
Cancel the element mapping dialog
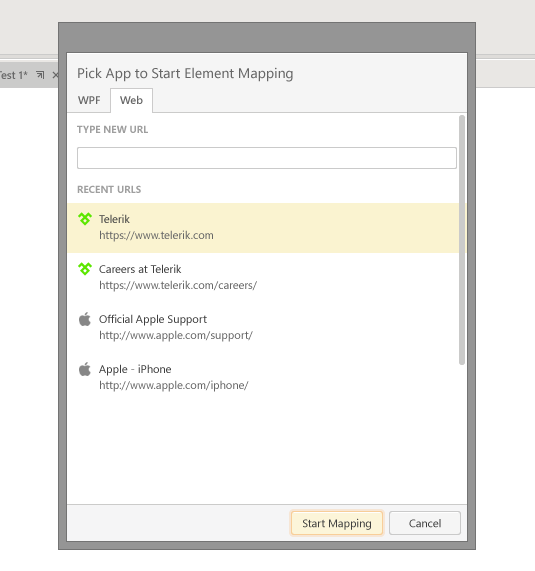(x=425, y=523)
